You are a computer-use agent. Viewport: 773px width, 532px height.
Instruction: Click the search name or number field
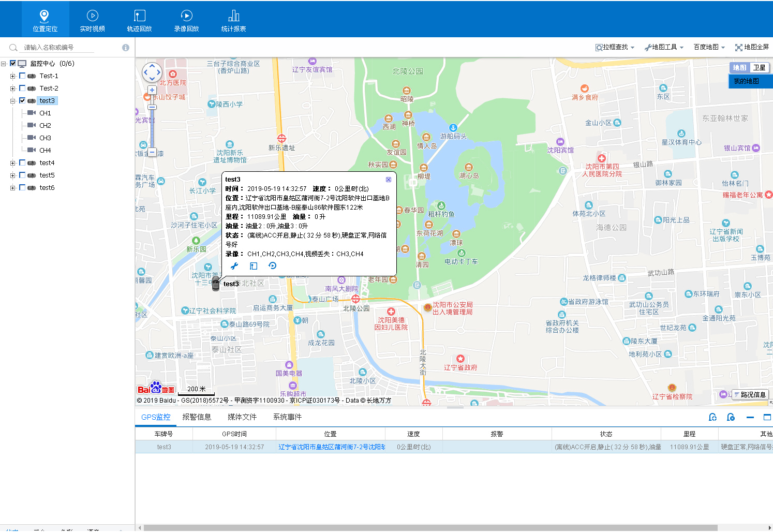click(x=58, y=48)
